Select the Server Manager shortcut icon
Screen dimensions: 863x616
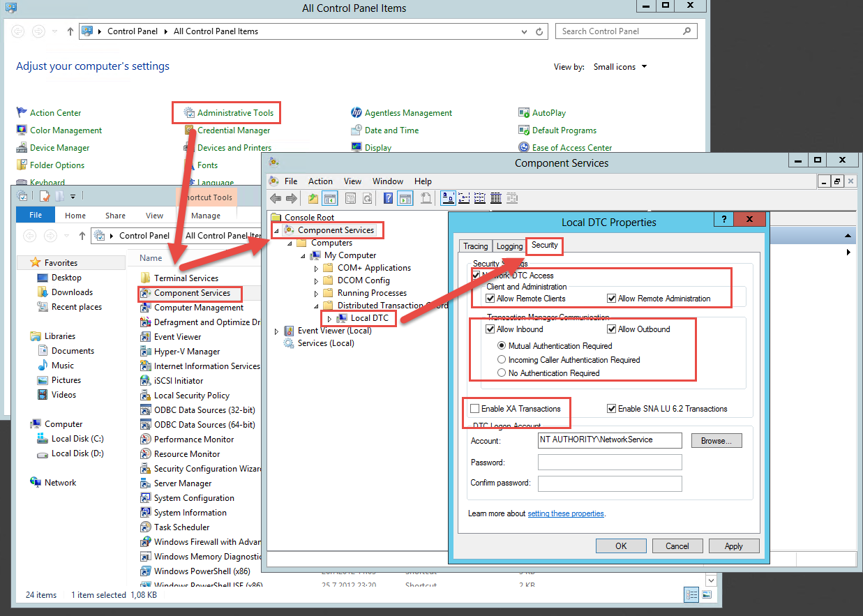[x=146, y=483]
